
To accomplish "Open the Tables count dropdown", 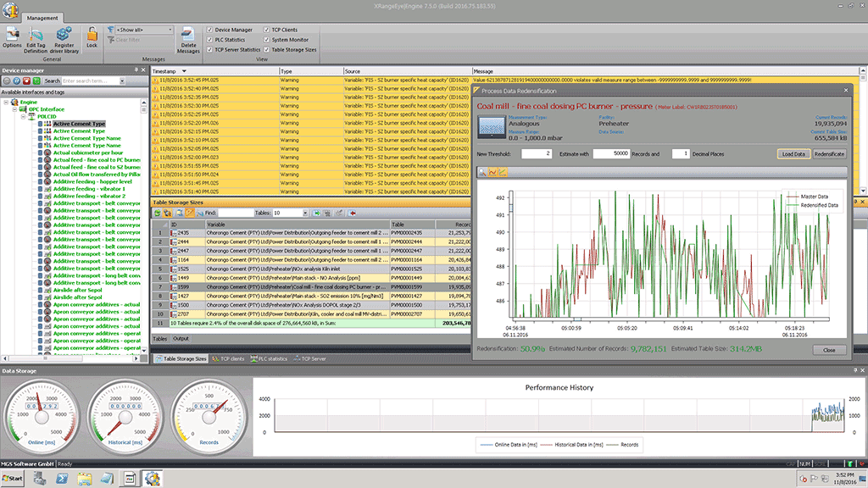I will (305, 213).
